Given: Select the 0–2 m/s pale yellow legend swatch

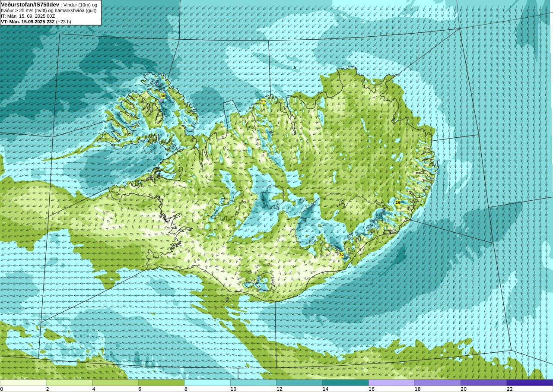Looking at the screenshot, I should point(23,383).
